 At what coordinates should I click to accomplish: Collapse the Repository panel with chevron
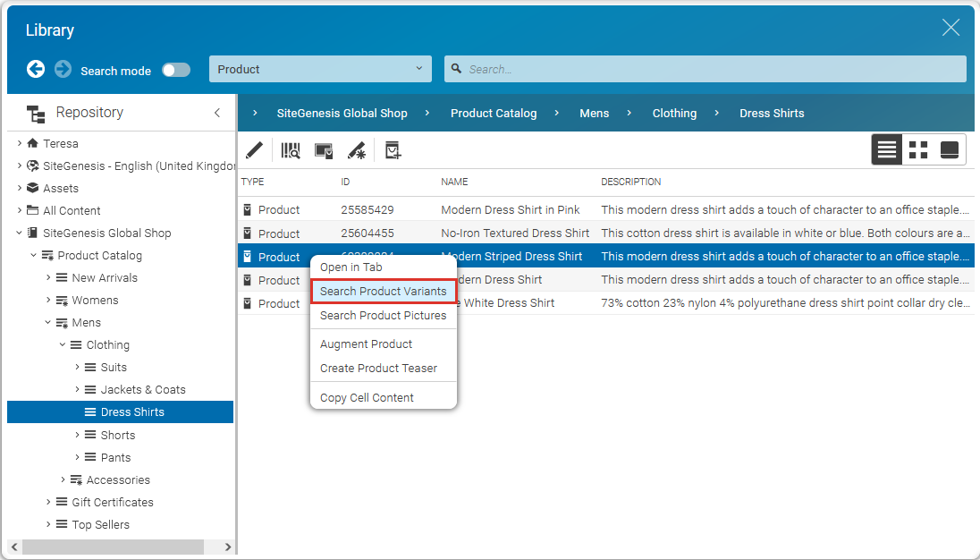[216, 113]
